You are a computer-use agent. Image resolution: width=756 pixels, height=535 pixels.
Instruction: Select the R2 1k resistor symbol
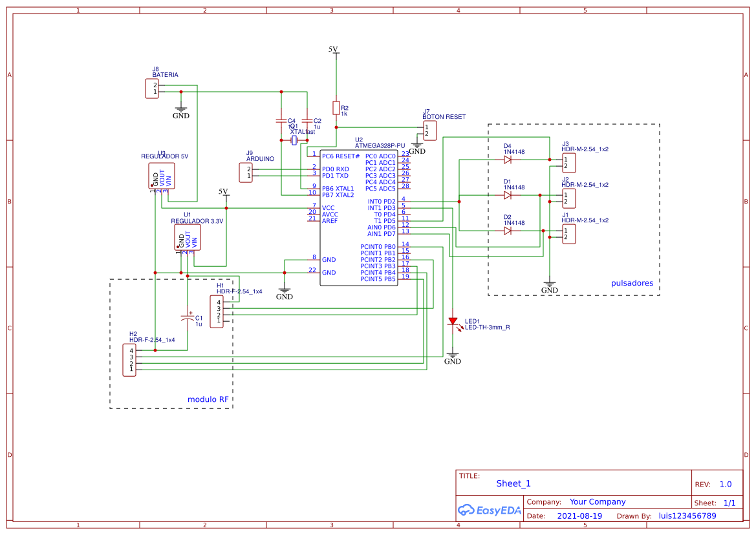336,109
